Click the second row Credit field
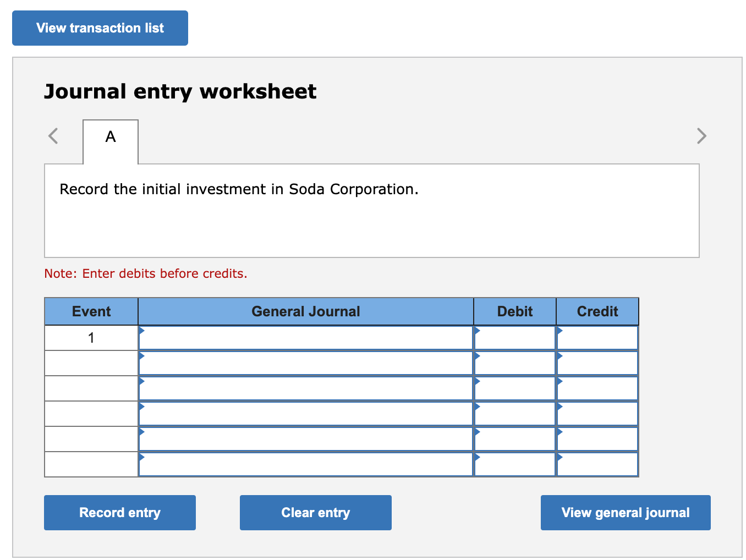Image resolution: width=746 pixels, height=560 pixels. [597, 363]
